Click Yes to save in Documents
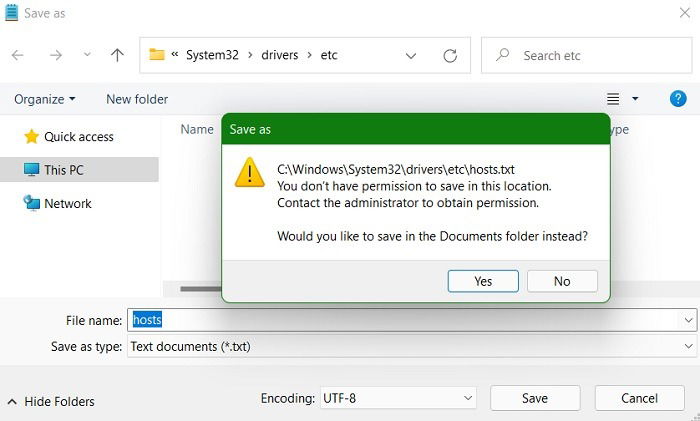 click(483, 281)
